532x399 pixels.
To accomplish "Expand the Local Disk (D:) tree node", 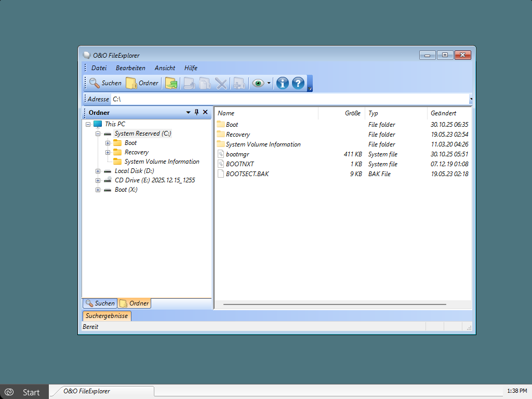I will point(98,171).
